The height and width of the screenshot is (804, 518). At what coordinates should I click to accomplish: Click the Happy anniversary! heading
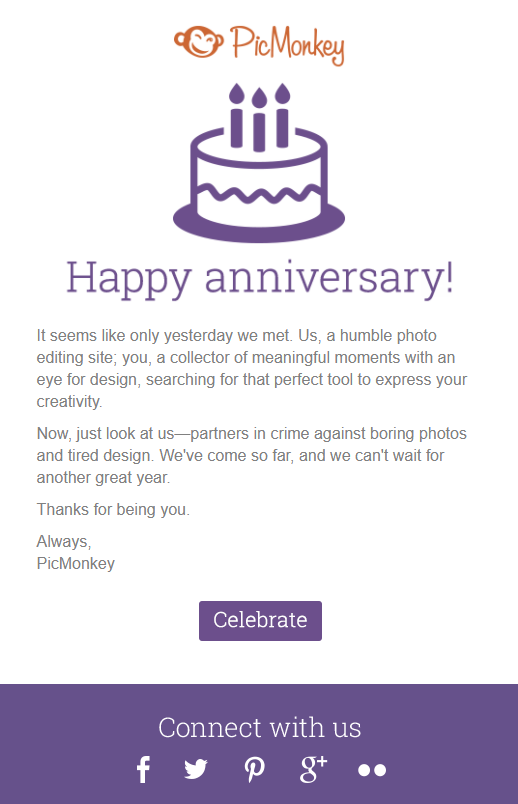(x=260, y=278)
